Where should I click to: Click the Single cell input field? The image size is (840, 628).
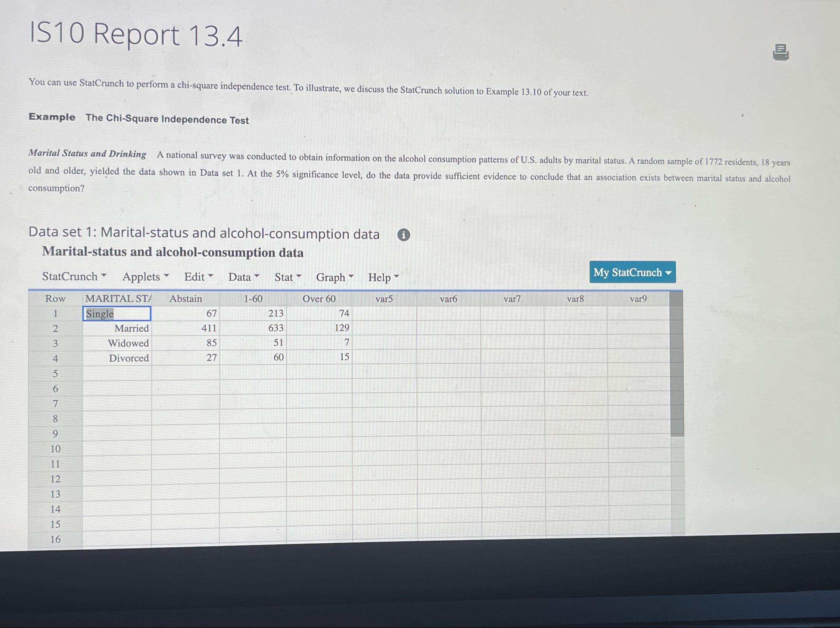click(x=117, y=314)
